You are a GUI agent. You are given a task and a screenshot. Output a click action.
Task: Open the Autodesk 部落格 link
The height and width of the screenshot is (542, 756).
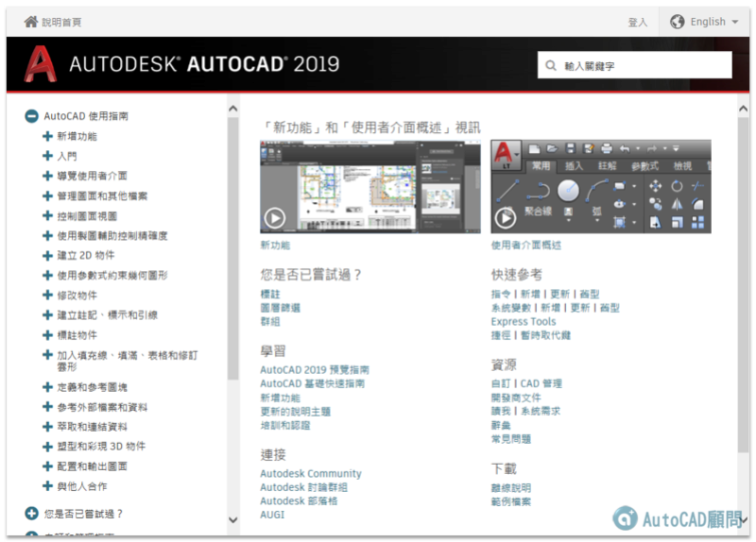(x=299, y=501)
